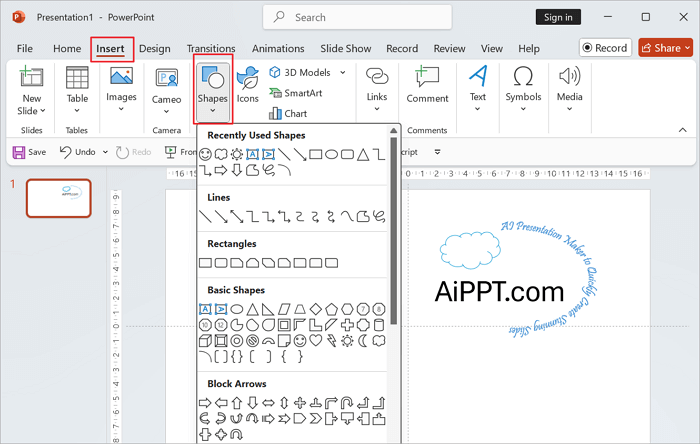Open the Table dropdown

click(77, 90)
